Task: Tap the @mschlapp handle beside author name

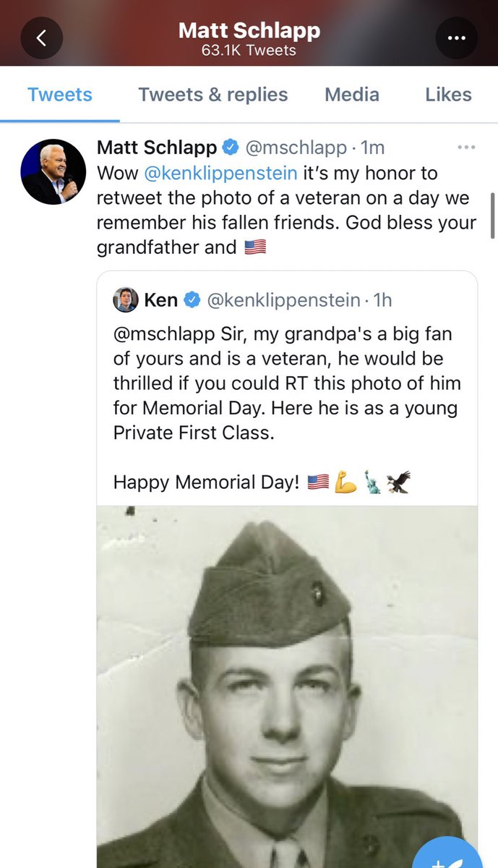Action: (296, 148)
